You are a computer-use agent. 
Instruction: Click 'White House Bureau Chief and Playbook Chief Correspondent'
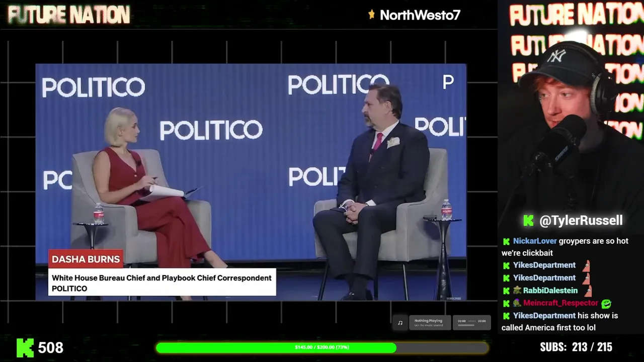162,278
